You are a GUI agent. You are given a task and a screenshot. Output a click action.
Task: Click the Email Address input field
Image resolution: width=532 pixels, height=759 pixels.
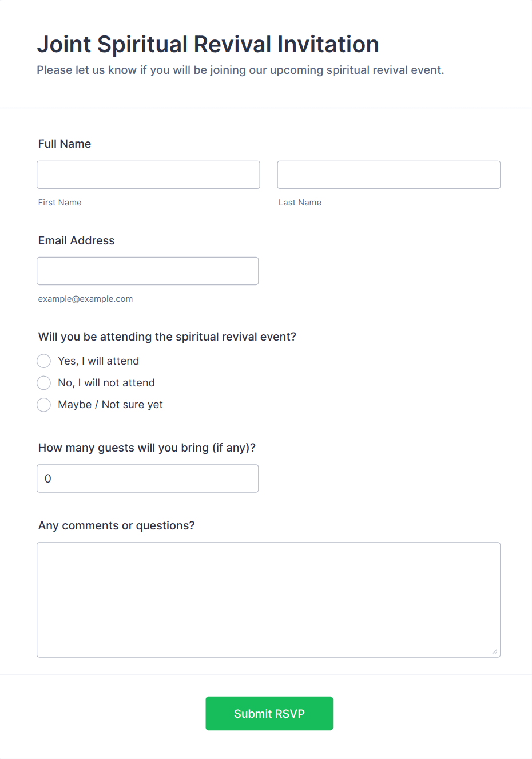(148, 271)
